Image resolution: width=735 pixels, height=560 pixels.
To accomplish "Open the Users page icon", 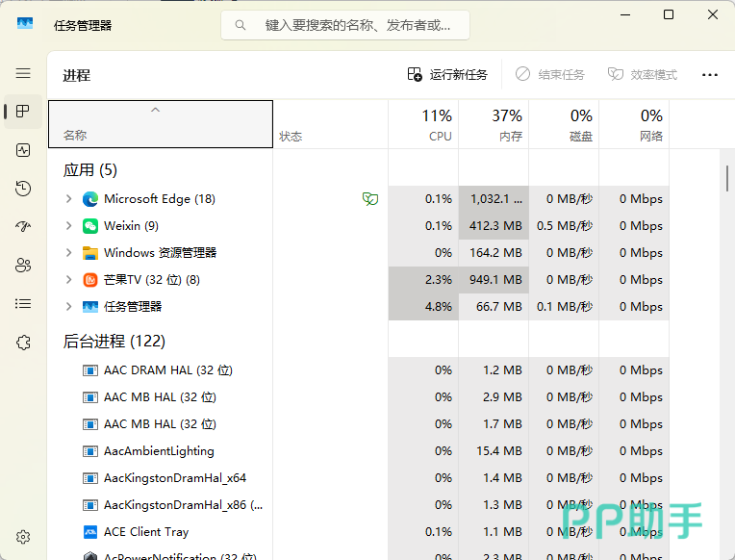I will pos(23,266).
